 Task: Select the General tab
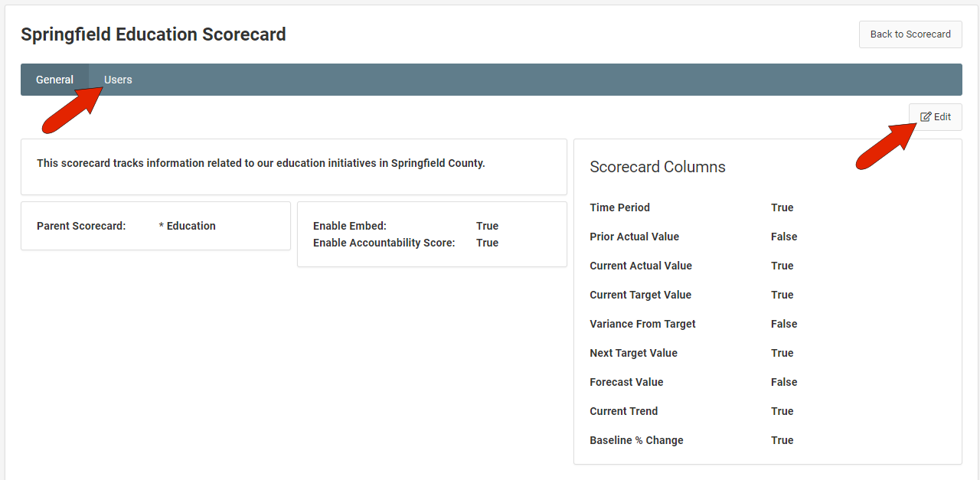coord(54,80)
